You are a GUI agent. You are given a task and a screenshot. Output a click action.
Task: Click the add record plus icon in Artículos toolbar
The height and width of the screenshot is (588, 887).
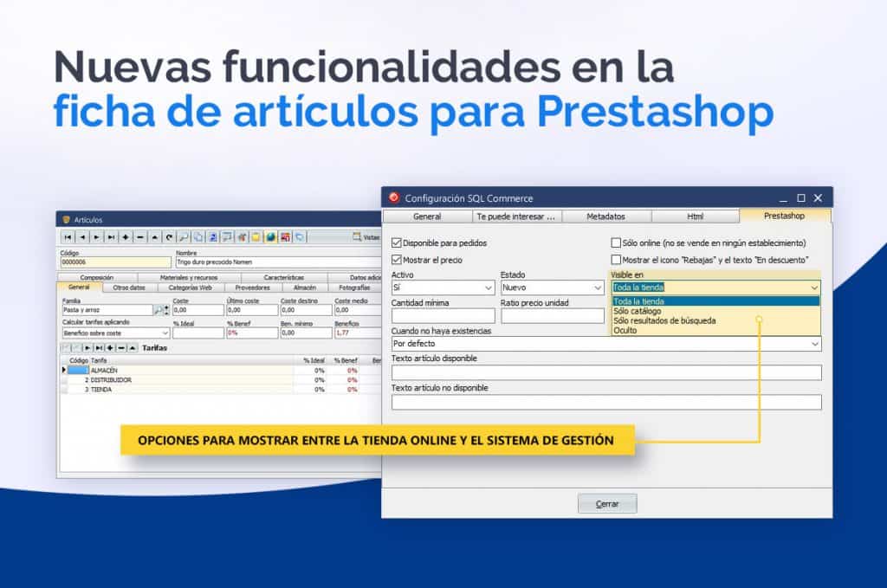[126, 236]
